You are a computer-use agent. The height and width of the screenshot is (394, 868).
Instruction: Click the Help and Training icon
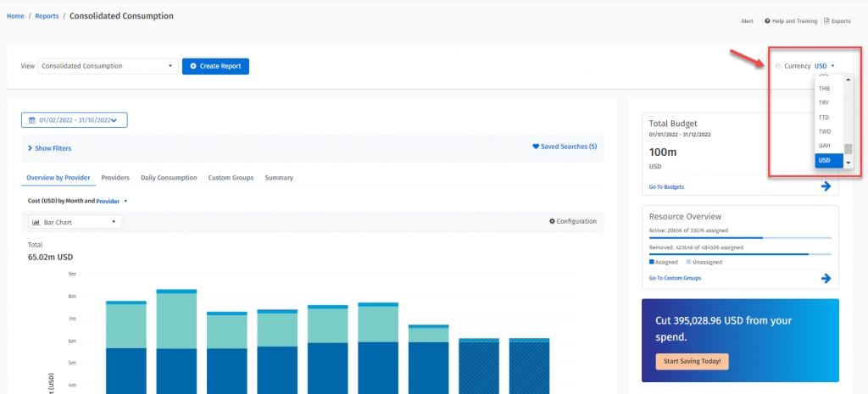click(767, 21)
